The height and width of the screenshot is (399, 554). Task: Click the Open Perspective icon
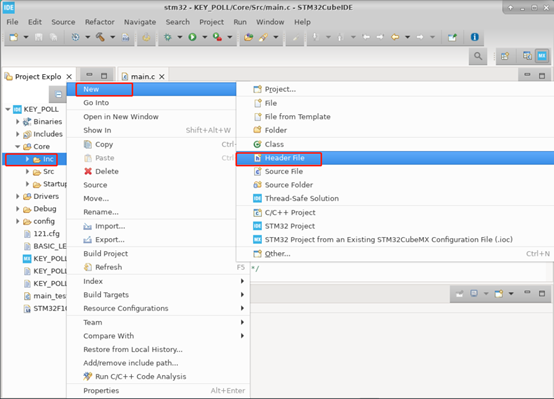coord(505,56)
